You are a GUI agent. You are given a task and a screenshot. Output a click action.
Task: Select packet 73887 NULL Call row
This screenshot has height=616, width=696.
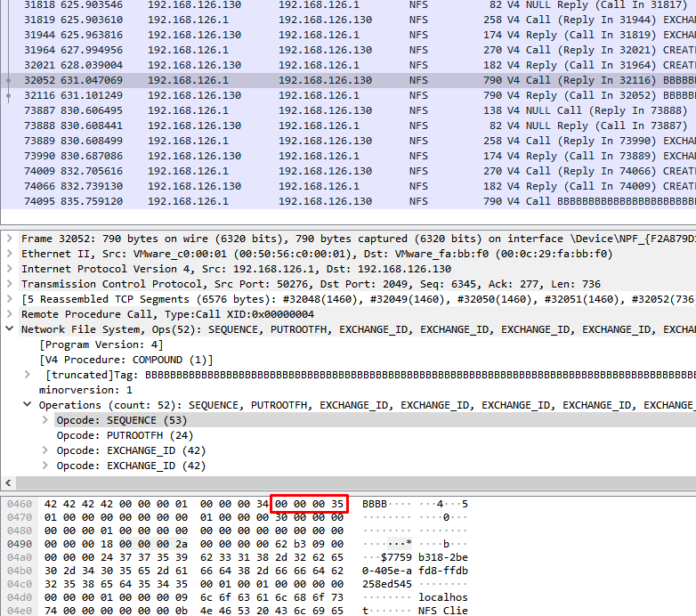click(348, 110)
